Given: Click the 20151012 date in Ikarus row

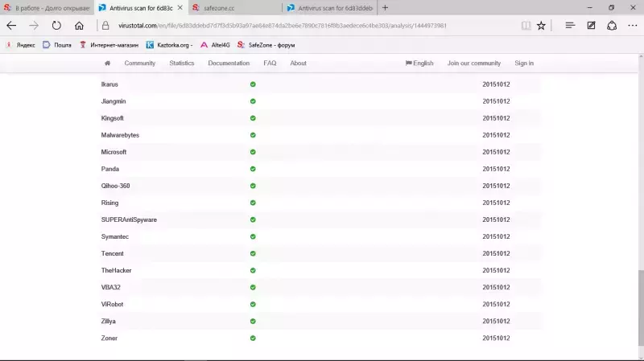Looking at the screenshot, I should click(496, 84).
